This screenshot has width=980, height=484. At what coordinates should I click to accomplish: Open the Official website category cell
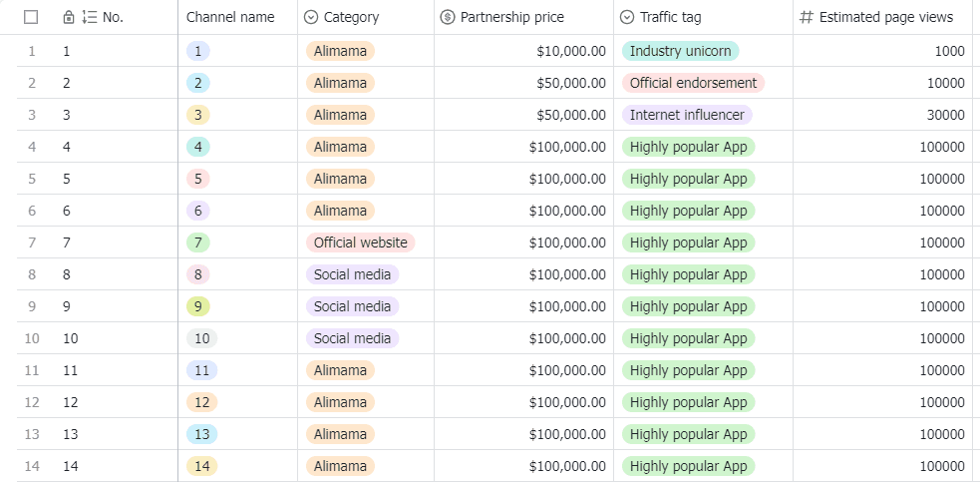click(x=360, y=242)
